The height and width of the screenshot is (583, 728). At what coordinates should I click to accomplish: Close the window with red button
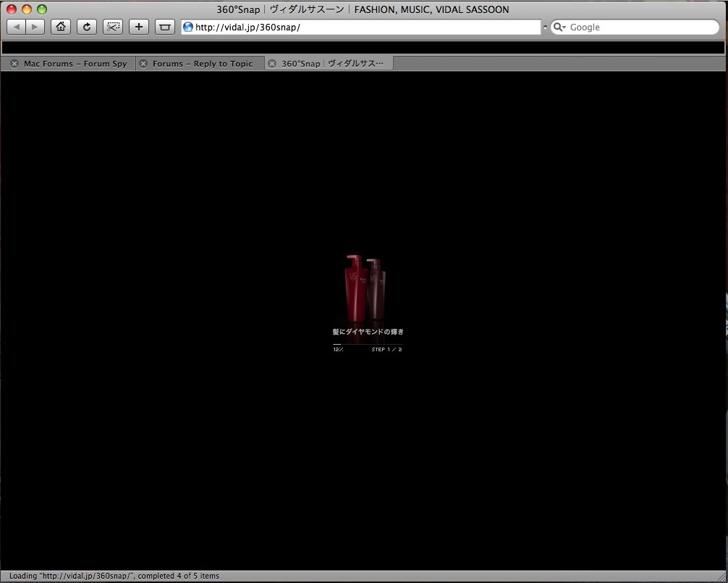(12, 9)
